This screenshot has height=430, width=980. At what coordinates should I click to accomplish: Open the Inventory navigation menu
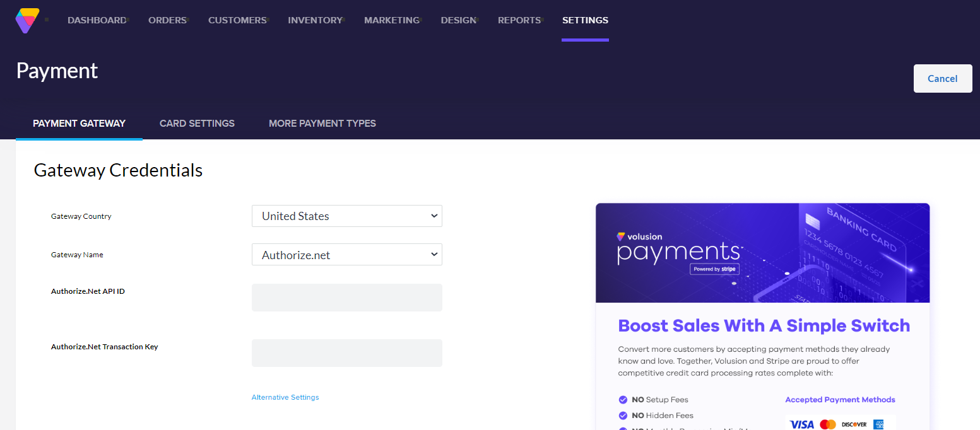pyautogui.click(x=315, y=20)
